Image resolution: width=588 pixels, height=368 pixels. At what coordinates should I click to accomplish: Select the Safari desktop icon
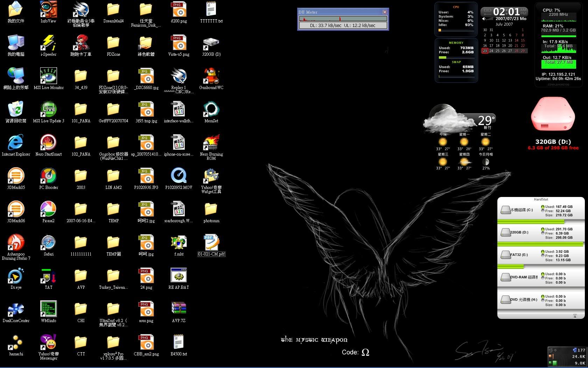tap(48, 243)
